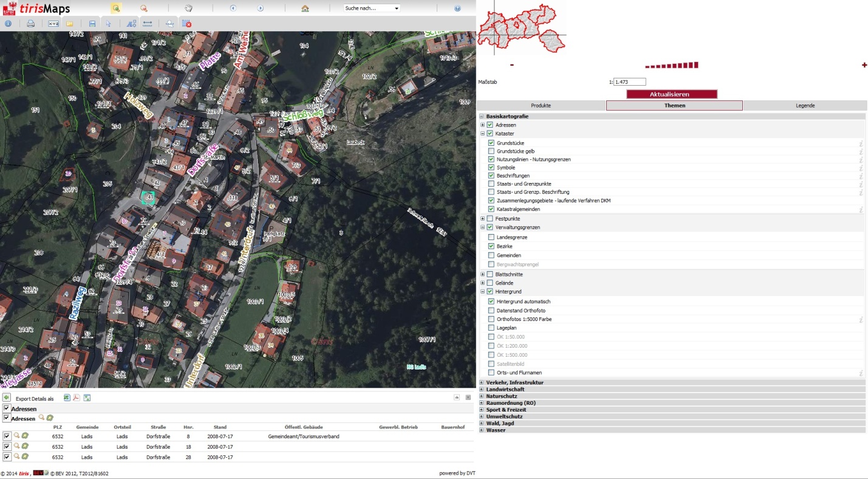Enable the Gemeinden boundary layer

(491, 255)
